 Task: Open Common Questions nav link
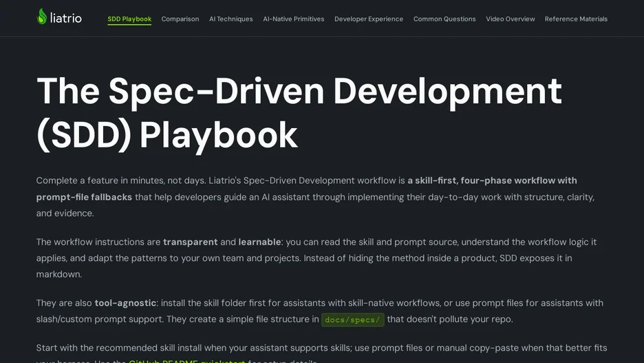[x=444, y=19]
